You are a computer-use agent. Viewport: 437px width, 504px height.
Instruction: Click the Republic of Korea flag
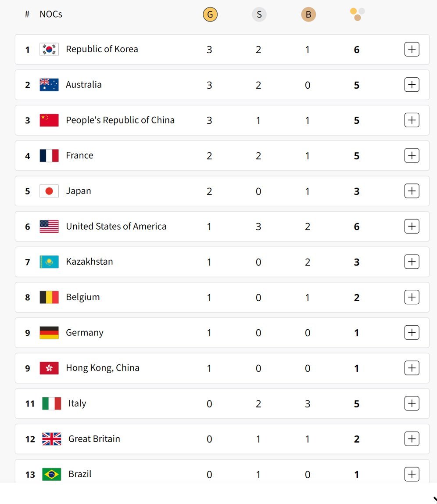click(x=49, y=50)
